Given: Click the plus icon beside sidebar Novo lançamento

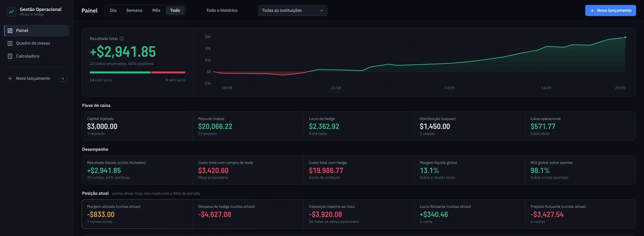Looking at the screenshot, I should (10, 78).
